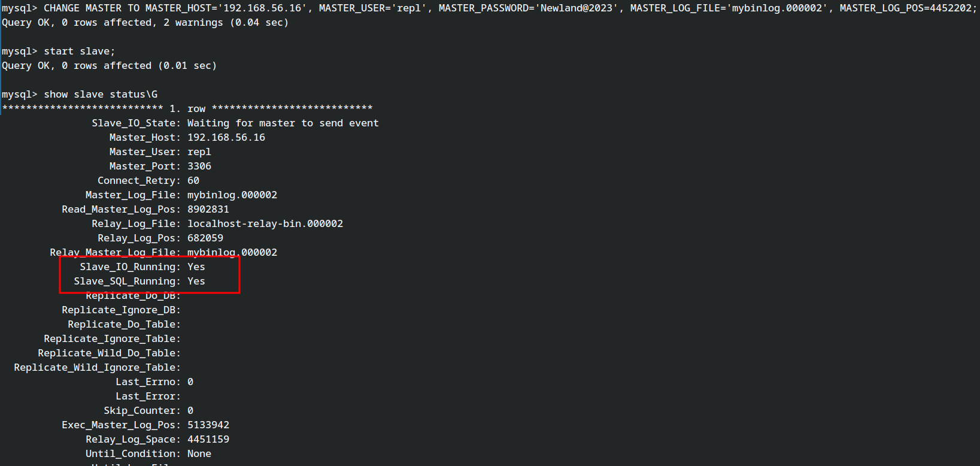980x466 pixels.
Task: Click the 'start slave;' command line
Action: pyautogui.click(x=79, y=52)
